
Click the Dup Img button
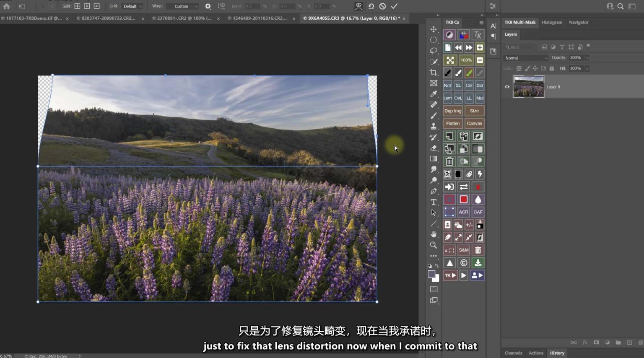click(x=452, y=111)
